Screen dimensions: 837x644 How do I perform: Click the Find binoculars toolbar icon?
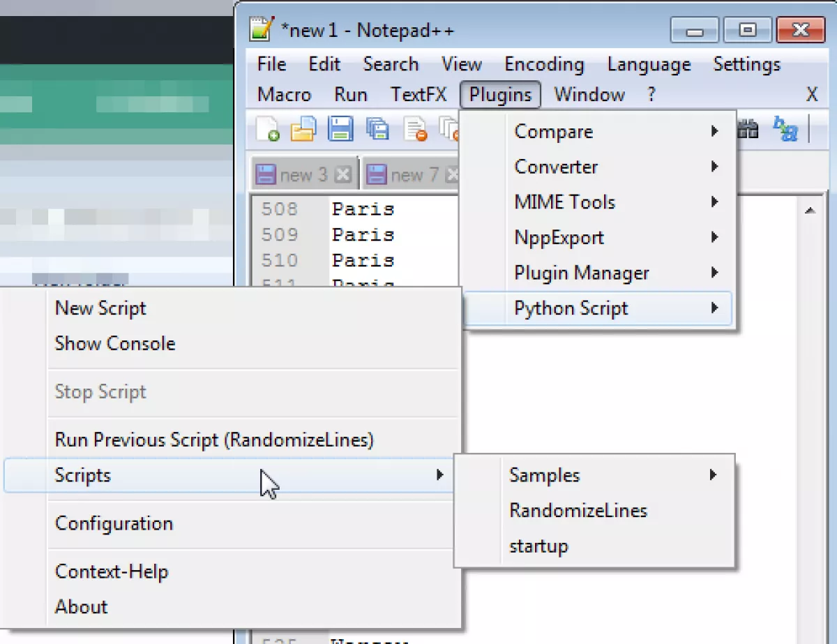click(x=748, y=130)
